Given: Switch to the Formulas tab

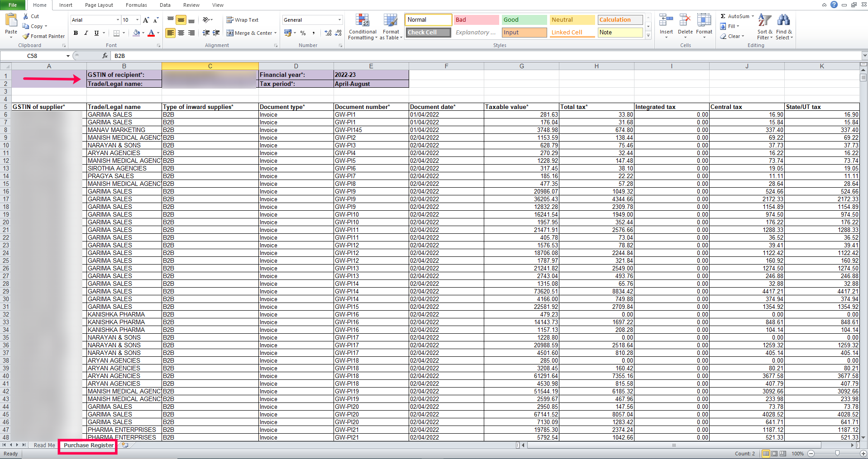Looking at the screenshot, I should click(x=136, y=5).
